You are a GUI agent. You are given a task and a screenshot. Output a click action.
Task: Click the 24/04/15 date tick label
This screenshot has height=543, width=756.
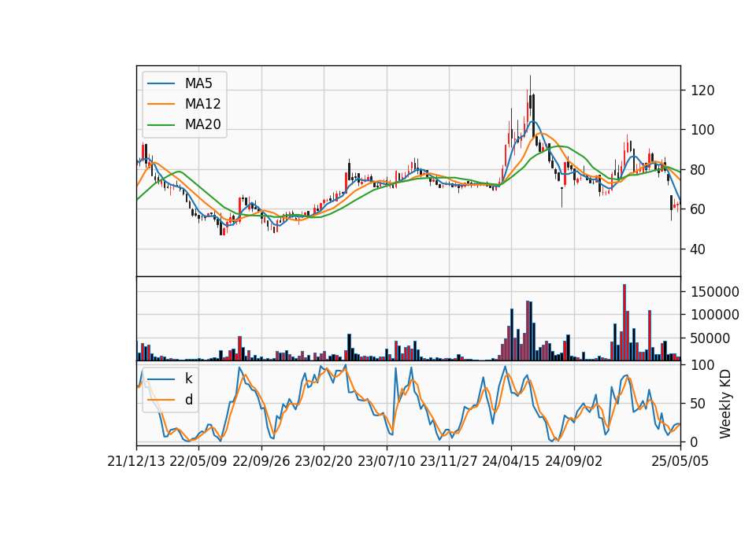(511, 461)
